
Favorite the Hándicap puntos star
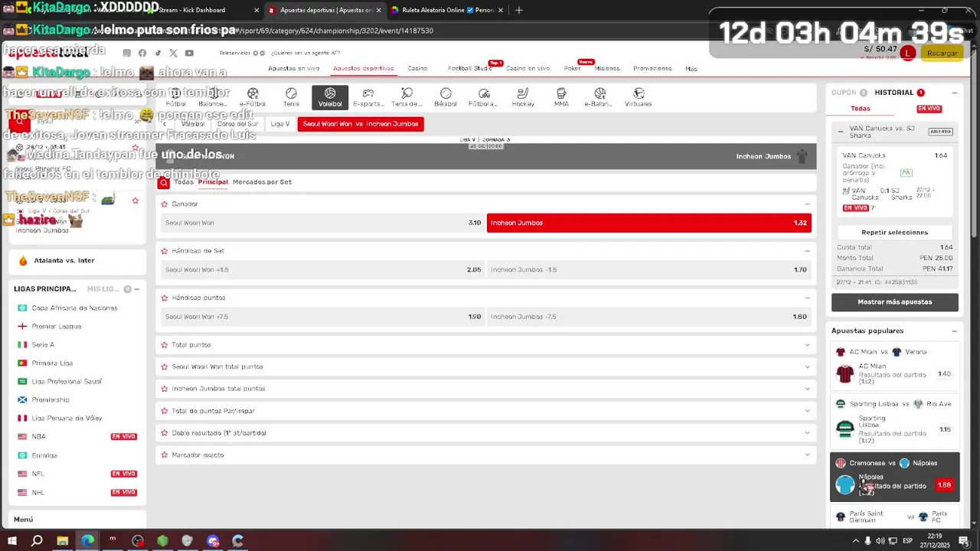tap(164, 298)
